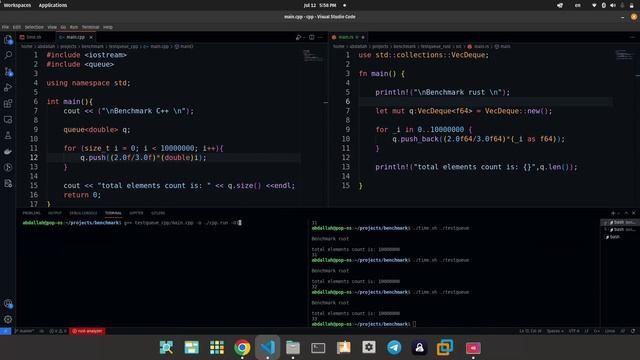Open the LF end-of-line selector
The width and height of the screenshot is (640, 360).
587,331
